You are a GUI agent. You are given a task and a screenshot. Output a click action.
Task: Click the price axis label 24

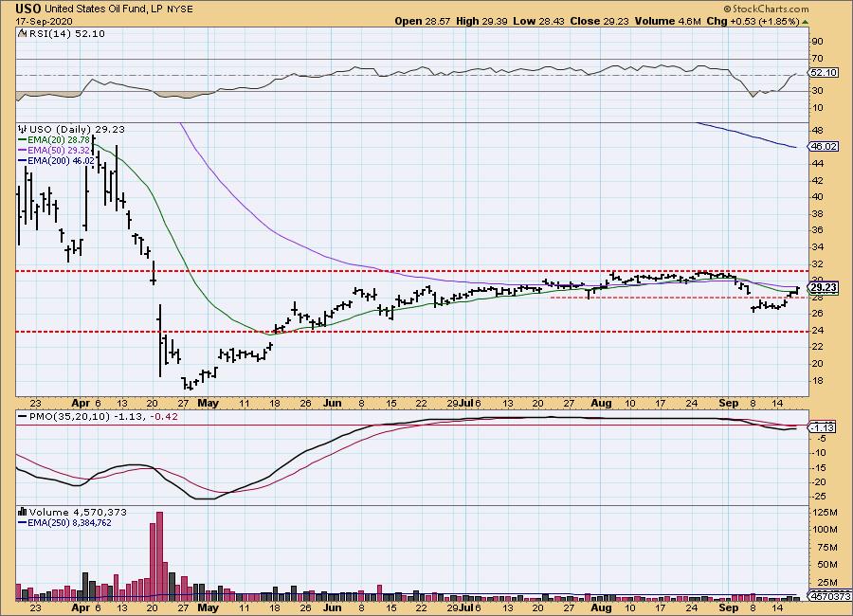click(x=817, y=331)
